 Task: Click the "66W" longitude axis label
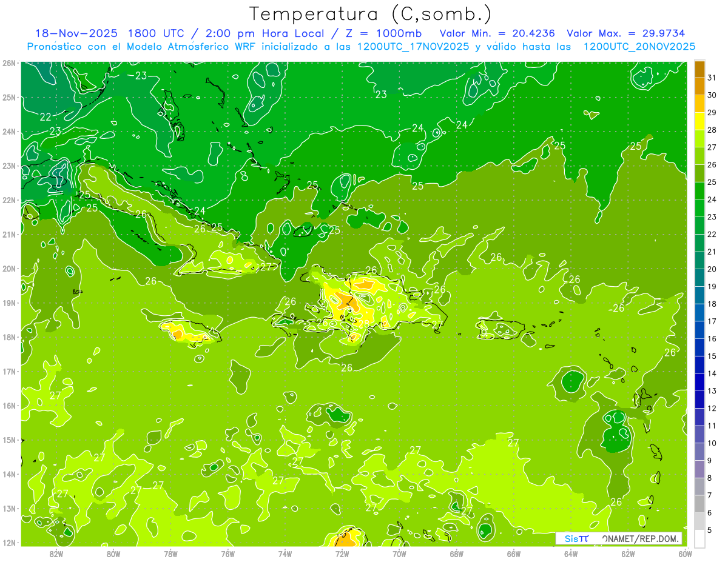tap(513, 554)
